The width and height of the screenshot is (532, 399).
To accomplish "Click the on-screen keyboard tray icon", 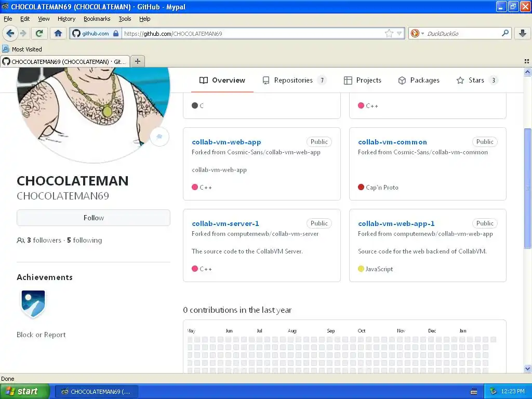I will click(474, 392).
